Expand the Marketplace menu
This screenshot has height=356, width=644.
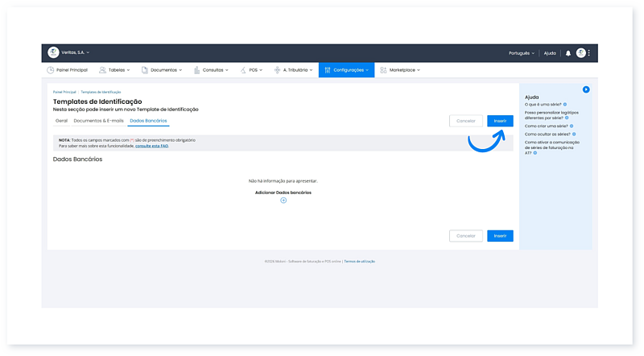[400, 70]
